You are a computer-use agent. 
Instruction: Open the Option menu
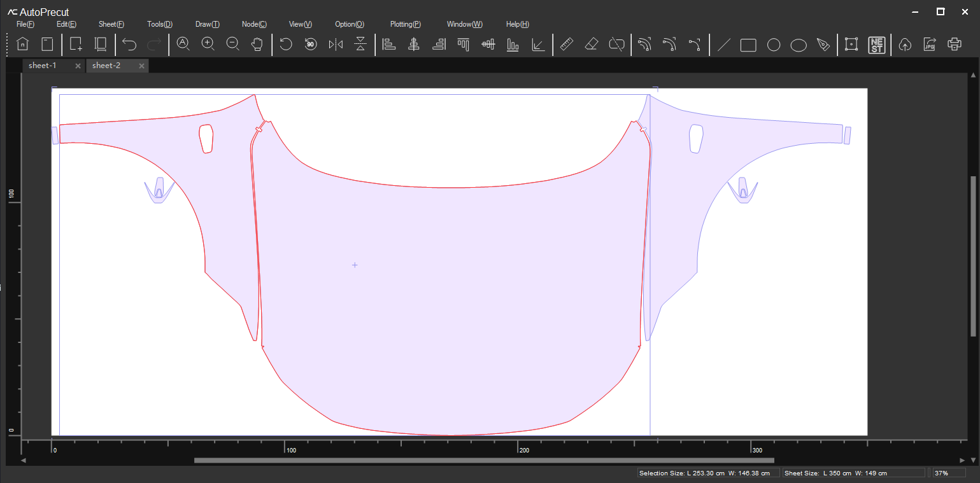(350, 24)
